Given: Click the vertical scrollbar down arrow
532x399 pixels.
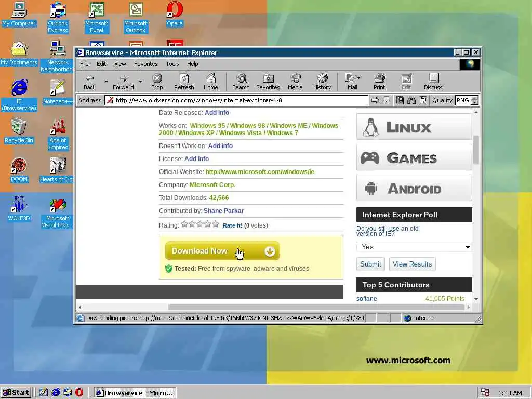Looking at the screenshot, I should pyautogui.click(x=476, y=299).
